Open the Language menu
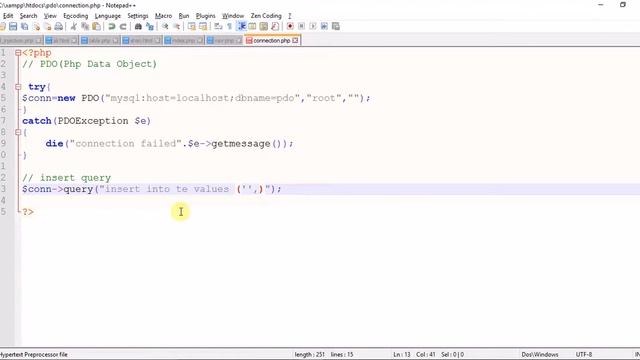 tap(107, 16)
